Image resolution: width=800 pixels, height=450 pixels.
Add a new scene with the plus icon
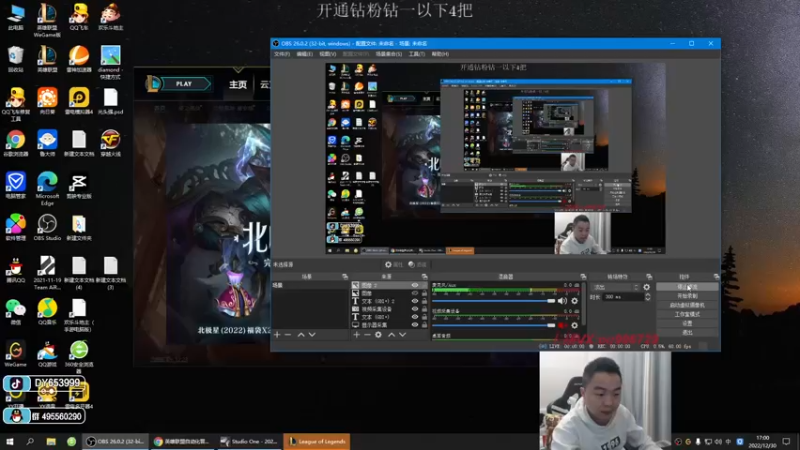pyautogui.click(x=277, y=335)
